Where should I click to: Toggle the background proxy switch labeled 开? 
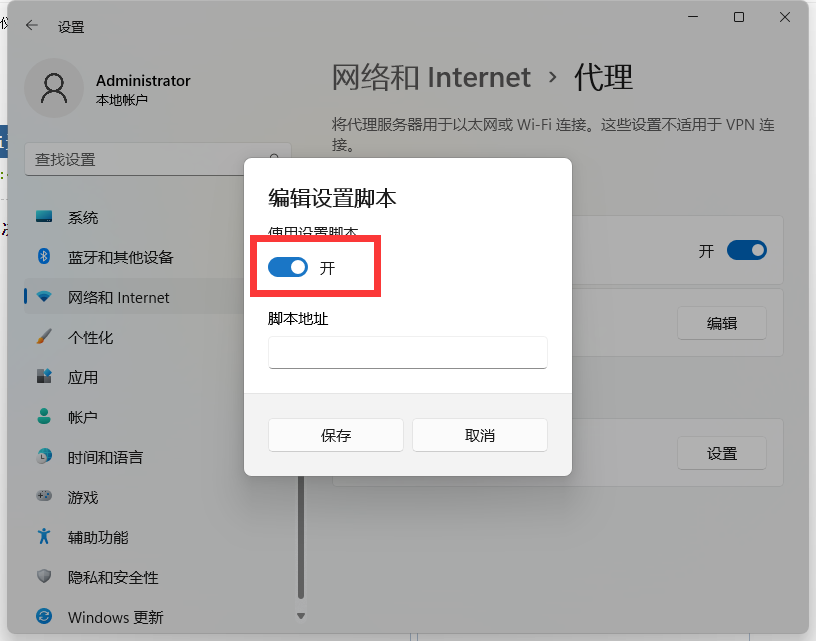746,250
